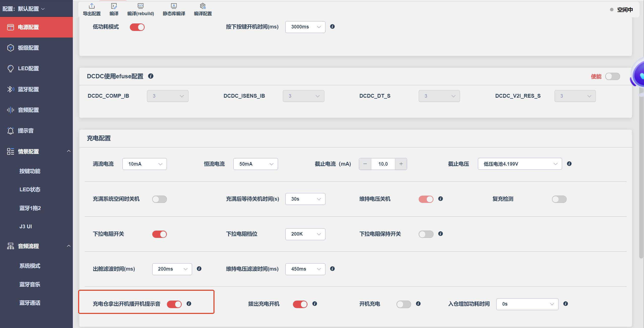The height and width of the screenshot is (328, 644).
Task: Click the 编译 compile icon
Action: coord(114,6)
